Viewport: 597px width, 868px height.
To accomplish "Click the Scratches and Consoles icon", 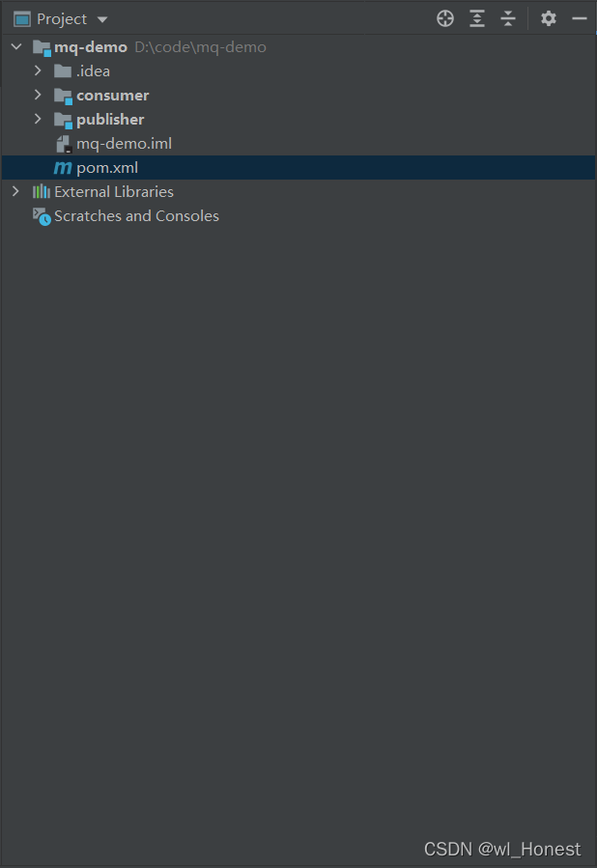I will 42,216.
